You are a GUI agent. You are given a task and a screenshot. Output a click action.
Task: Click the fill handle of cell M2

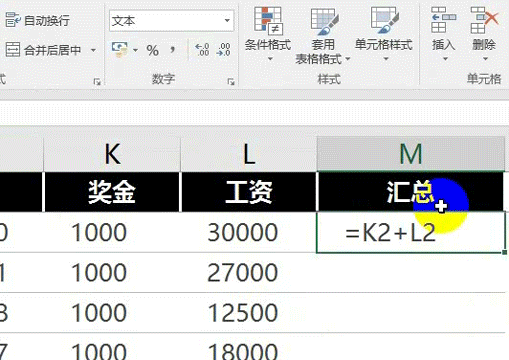click(x=505, y=252)
